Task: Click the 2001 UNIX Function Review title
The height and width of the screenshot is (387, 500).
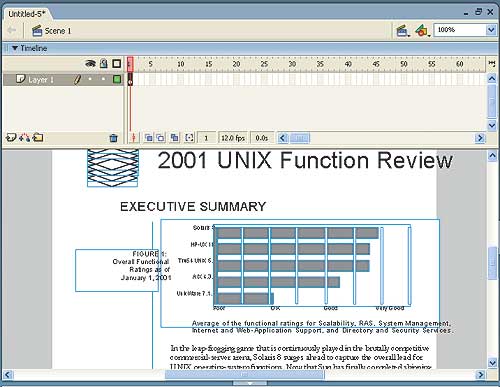Action: click(x=305, y=160)
